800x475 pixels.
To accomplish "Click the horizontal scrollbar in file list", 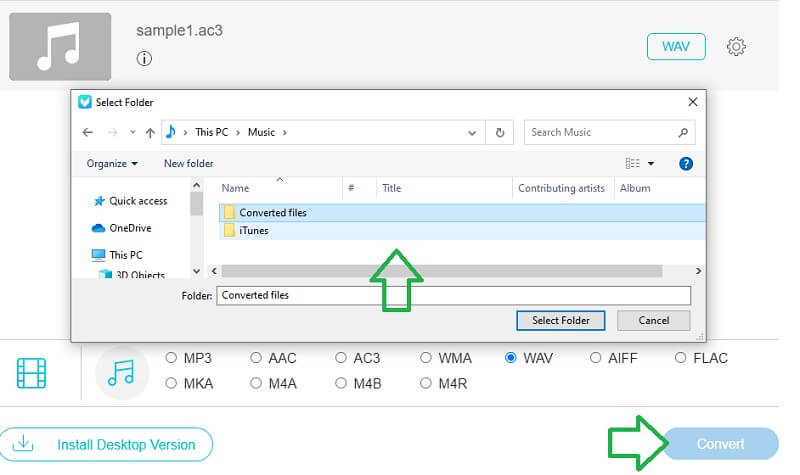I will coord(440,271).
